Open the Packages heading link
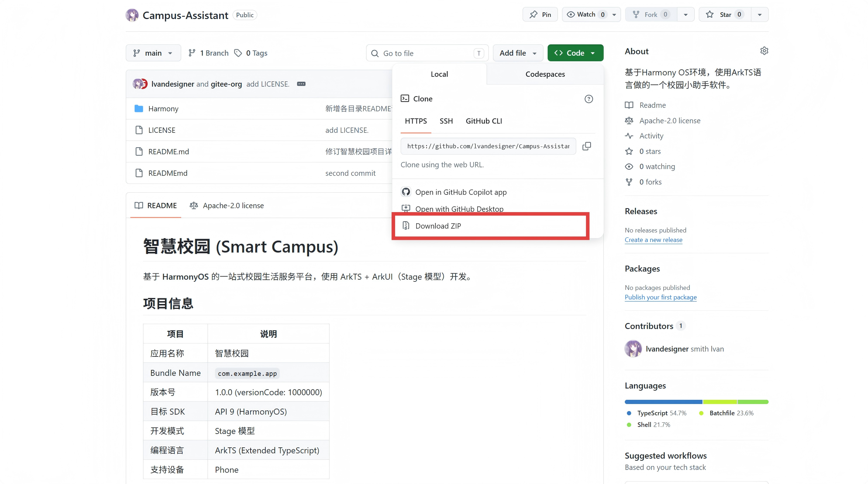Viewport: 868px width, 484px height. coord(642,269)
